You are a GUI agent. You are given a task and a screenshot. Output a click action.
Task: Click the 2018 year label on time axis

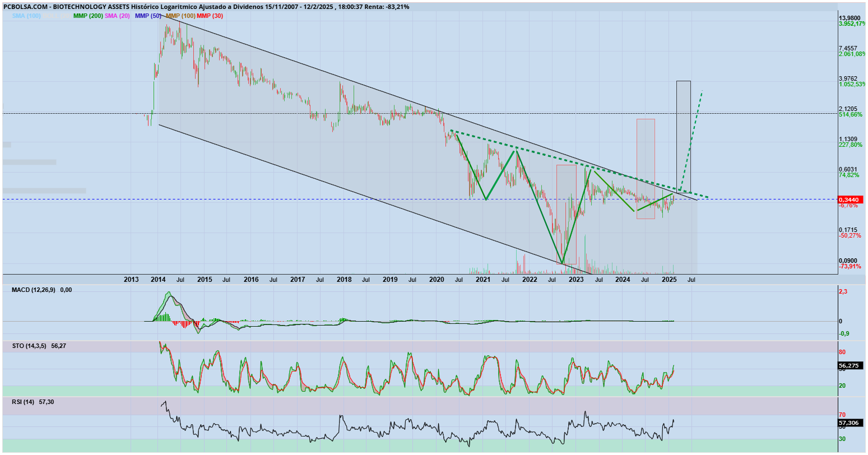pyautogui.click(x=344, y=279)
